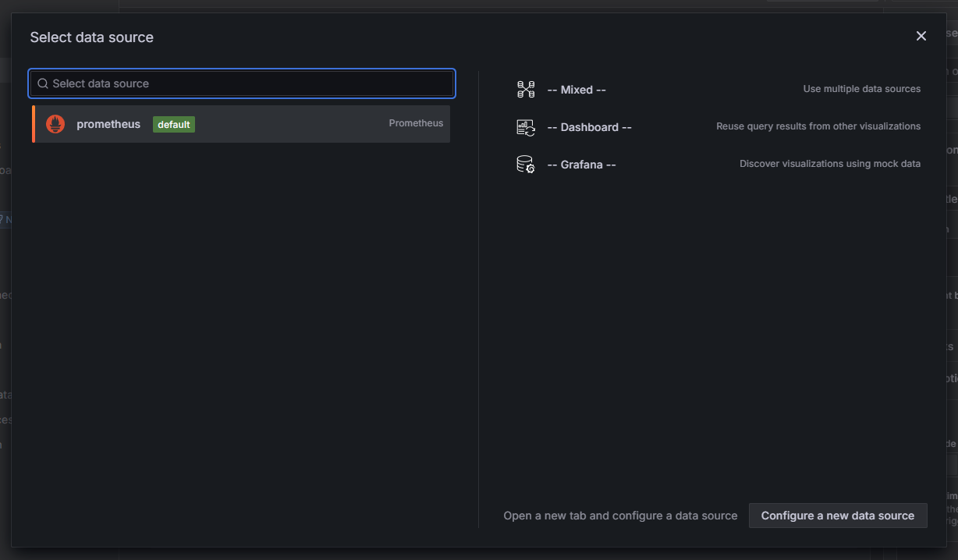
Task: Choose the -- Mixed -- option
Action: coord(718,90)
